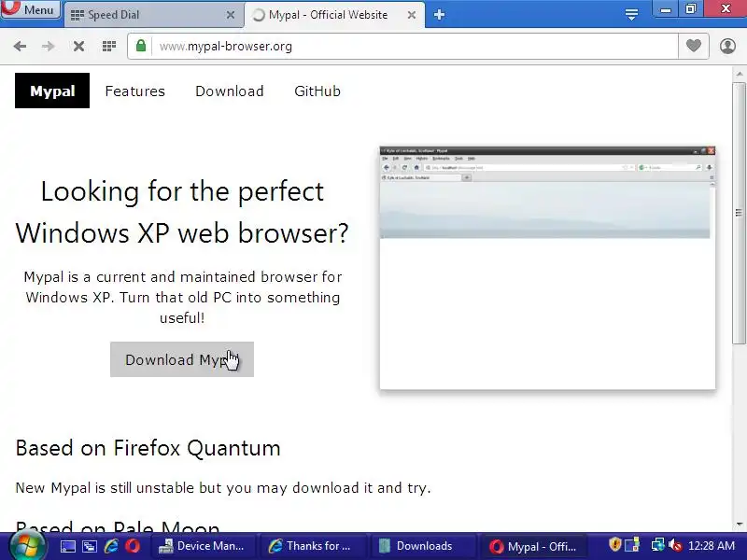Open the 12:28 AM clock

(x=712, y=546)
